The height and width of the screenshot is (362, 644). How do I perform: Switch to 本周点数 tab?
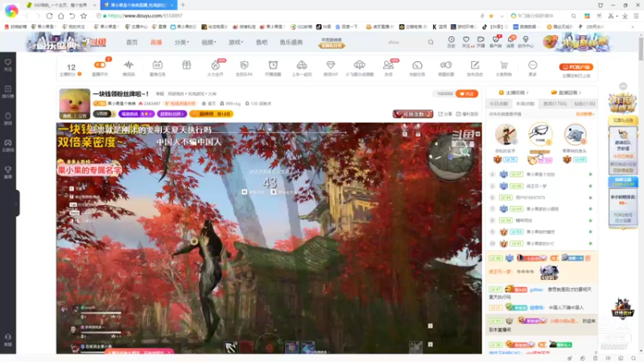pyautogui.click(x=526, y=104)
